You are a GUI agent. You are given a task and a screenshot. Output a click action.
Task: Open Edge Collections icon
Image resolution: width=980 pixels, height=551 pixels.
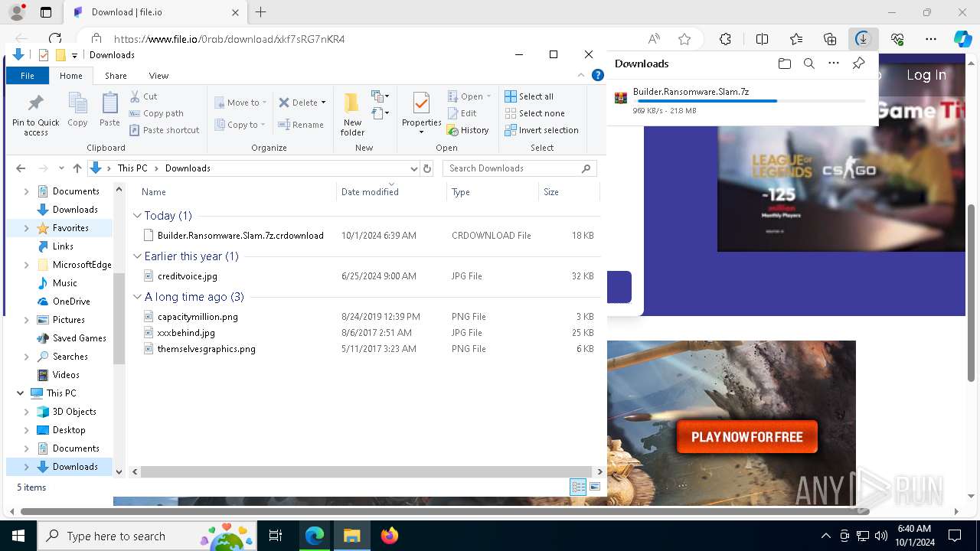coord(830,39)
